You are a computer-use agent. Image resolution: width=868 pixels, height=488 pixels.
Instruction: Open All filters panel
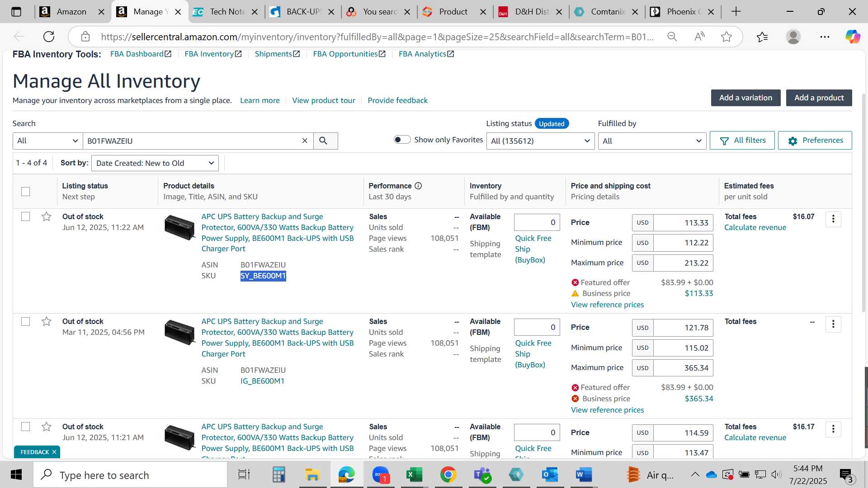click(x=742, y=141)
